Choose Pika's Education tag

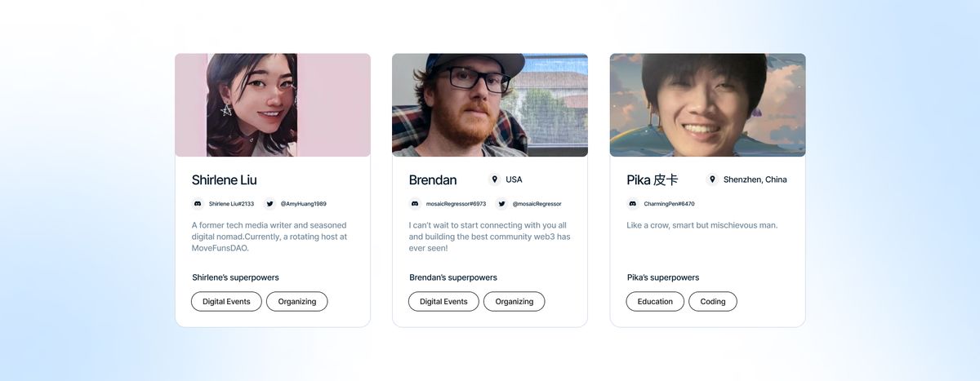coord(655,302)
